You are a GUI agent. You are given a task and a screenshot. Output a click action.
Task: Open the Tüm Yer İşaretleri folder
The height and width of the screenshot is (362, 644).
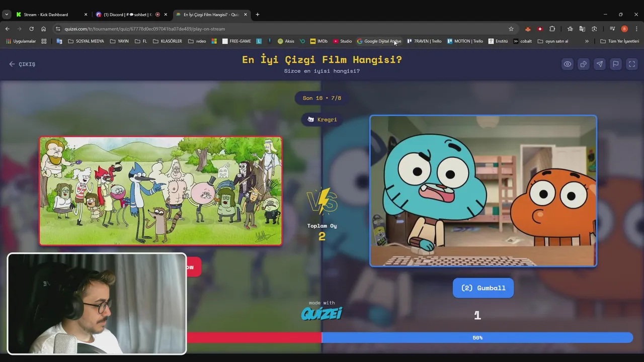pos(619,41)
